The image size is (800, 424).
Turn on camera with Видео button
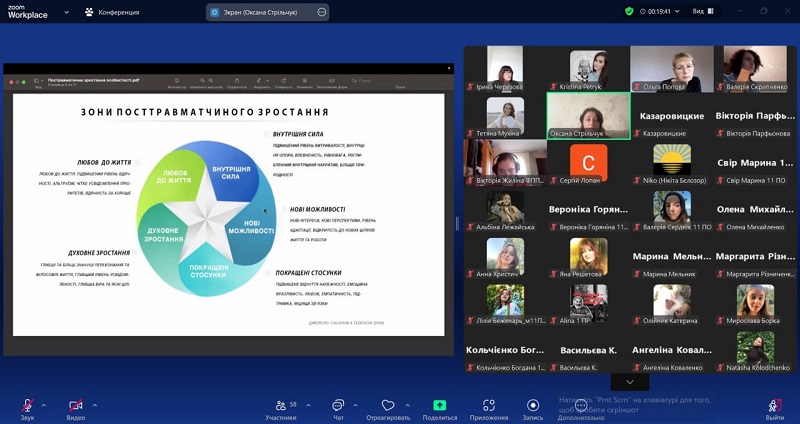click(76, 410)
